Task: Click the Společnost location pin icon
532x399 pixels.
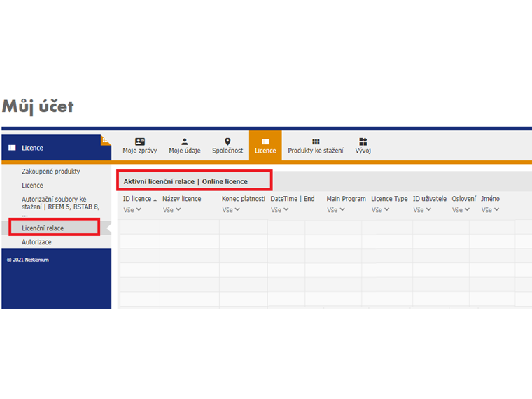Action: click(x=227, y=141)
